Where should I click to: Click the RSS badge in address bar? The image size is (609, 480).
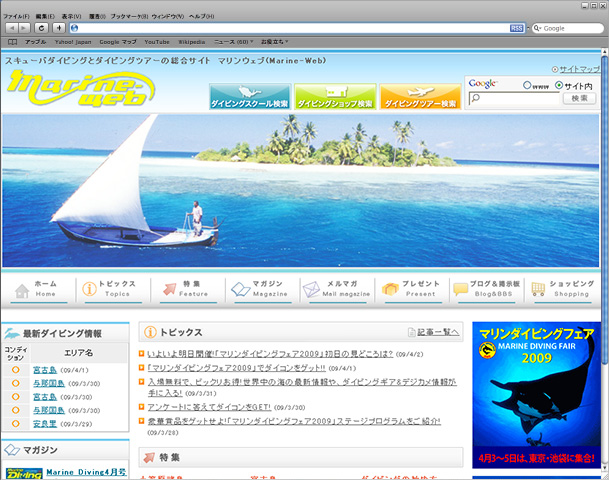[x=516, y=28]
